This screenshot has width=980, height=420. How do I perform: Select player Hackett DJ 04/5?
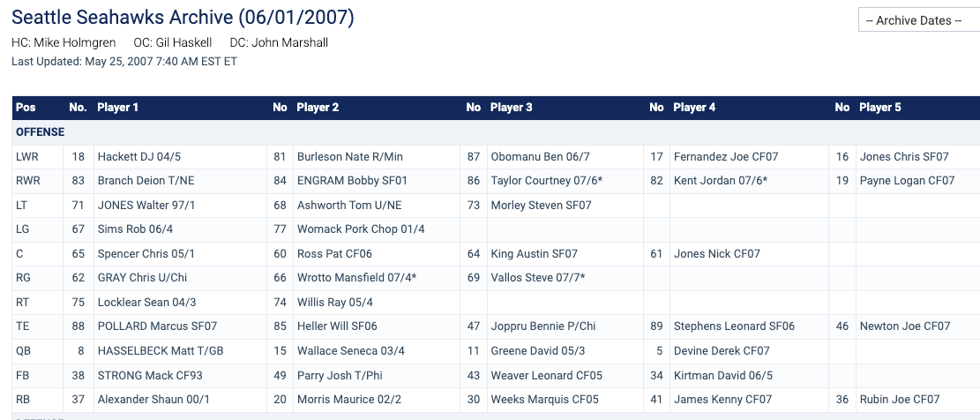(x=138, y=157)
